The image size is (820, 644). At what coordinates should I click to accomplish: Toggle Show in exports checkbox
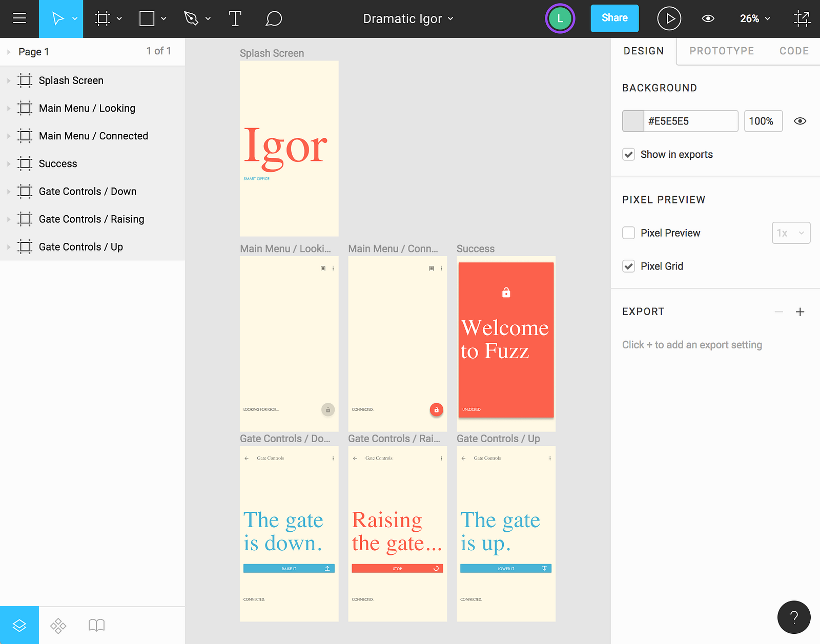pyautogui.click(x=629, y=155)
